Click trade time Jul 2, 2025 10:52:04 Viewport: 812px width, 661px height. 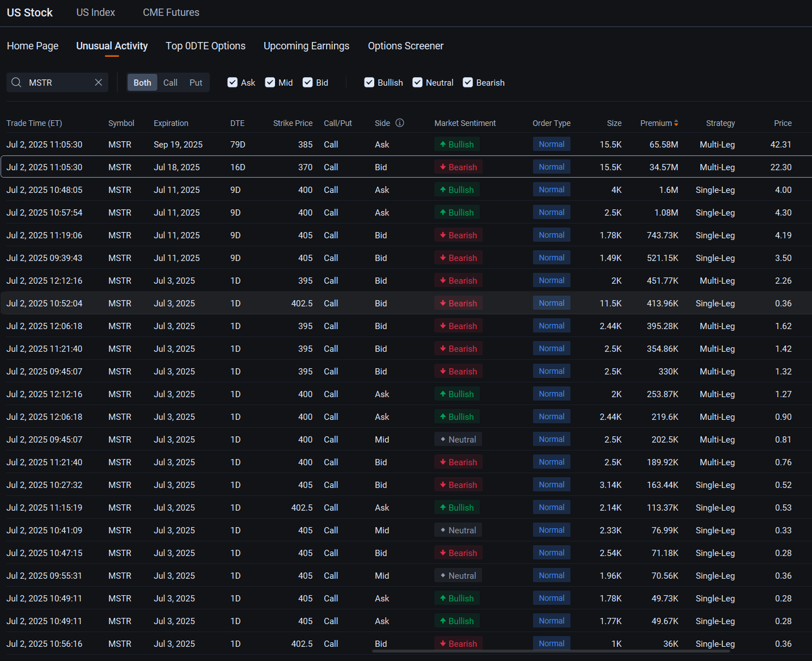click(44, 304)
